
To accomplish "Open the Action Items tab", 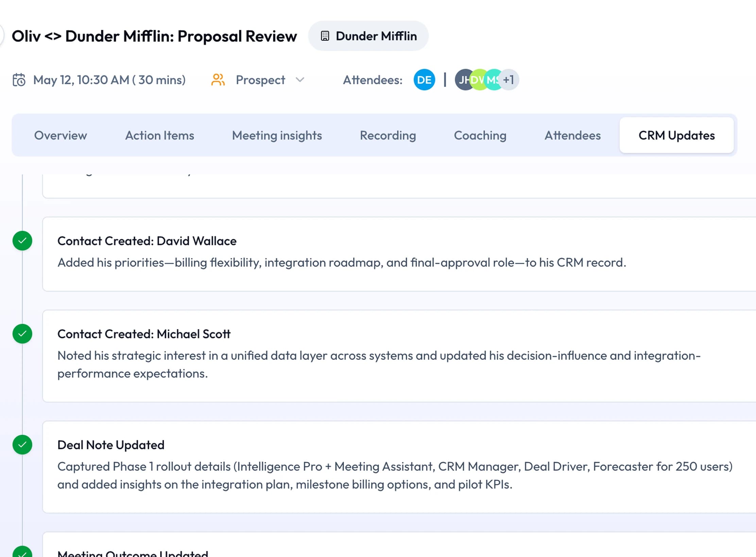I will (160, 135).
